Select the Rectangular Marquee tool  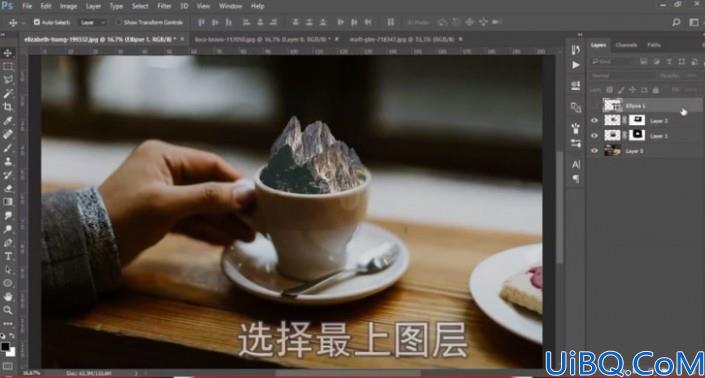(x=8, y=67)
